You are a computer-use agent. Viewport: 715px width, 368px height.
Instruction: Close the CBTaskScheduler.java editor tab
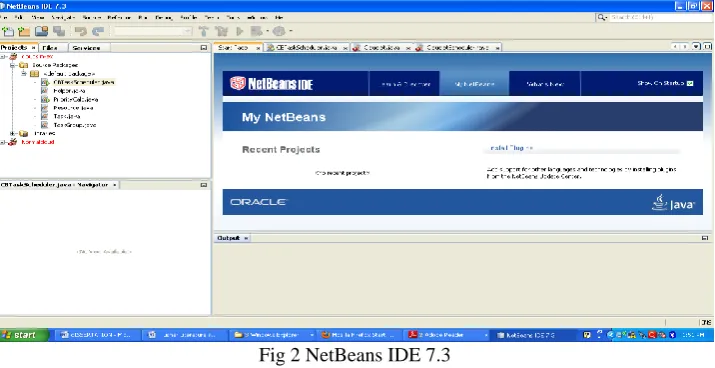point(345,48)
